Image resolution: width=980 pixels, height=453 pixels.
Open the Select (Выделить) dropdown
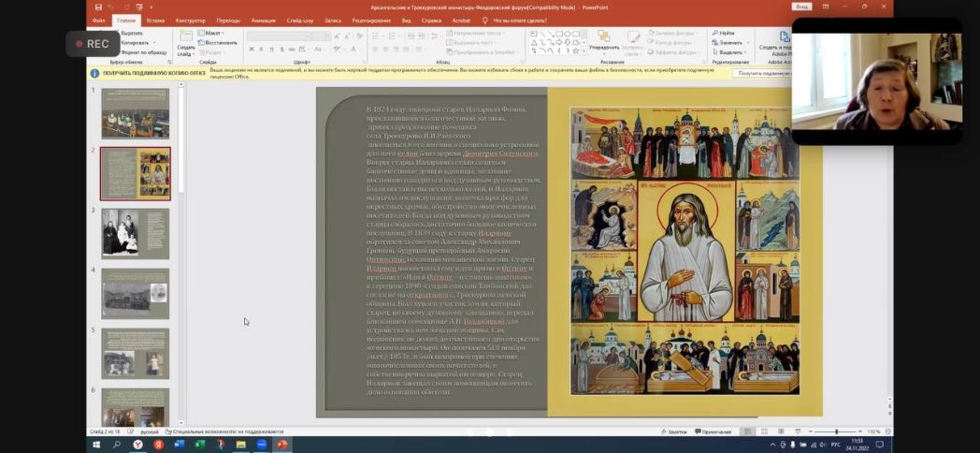point(731,52)
